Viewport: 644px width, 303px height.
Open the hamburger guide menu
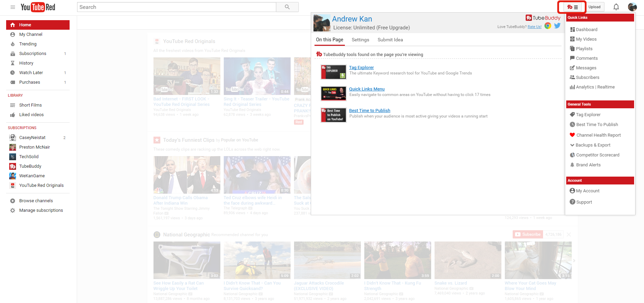click(13, 7)
